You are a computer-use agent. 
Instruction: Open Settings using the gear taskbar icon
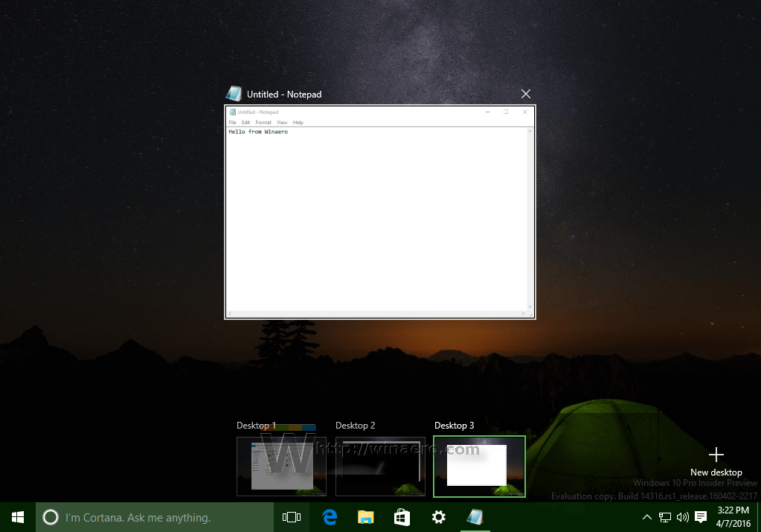pyautogui.click(x=438, y=516)
